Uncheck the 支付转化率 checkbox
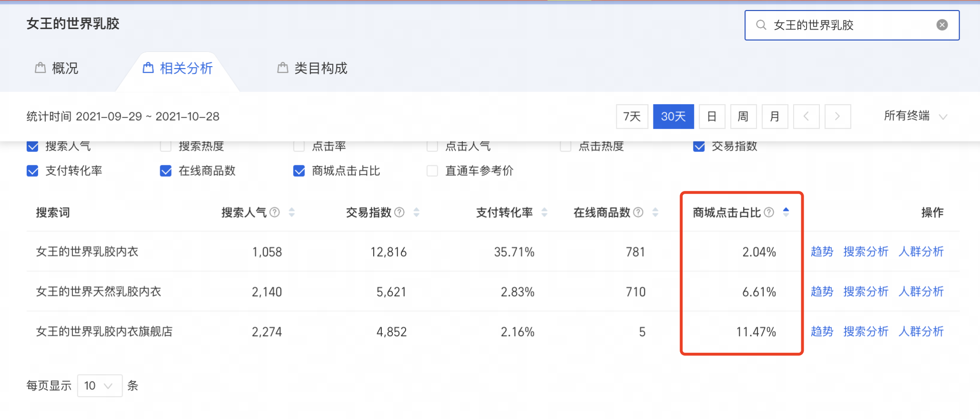Viewport: 980px width, 419px height. (32, 171)
